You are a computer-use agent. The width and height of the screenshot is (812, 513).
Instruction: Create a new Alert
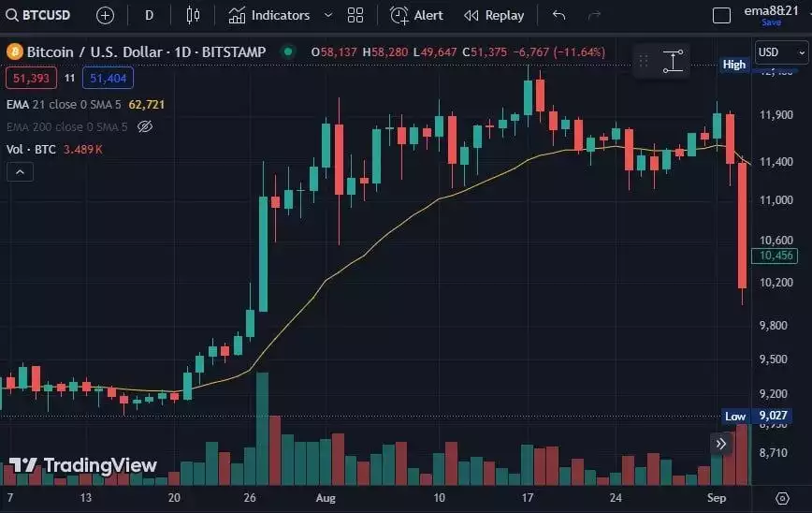click(417, 15)
